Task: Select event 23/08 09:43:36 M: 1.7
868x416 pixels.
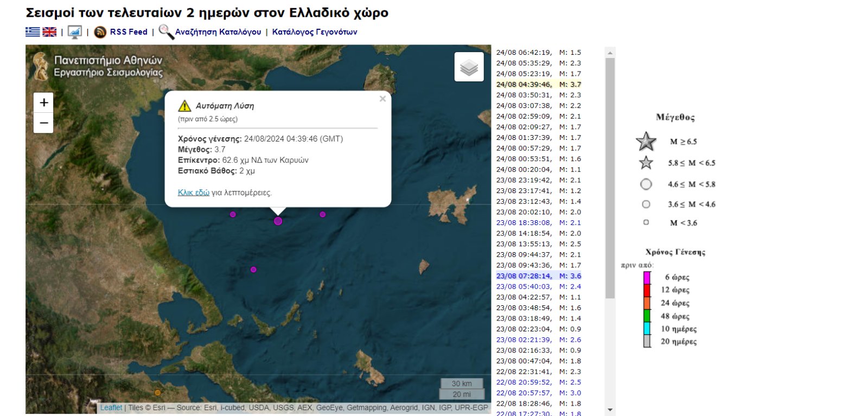Action: (x=539, y=265)
